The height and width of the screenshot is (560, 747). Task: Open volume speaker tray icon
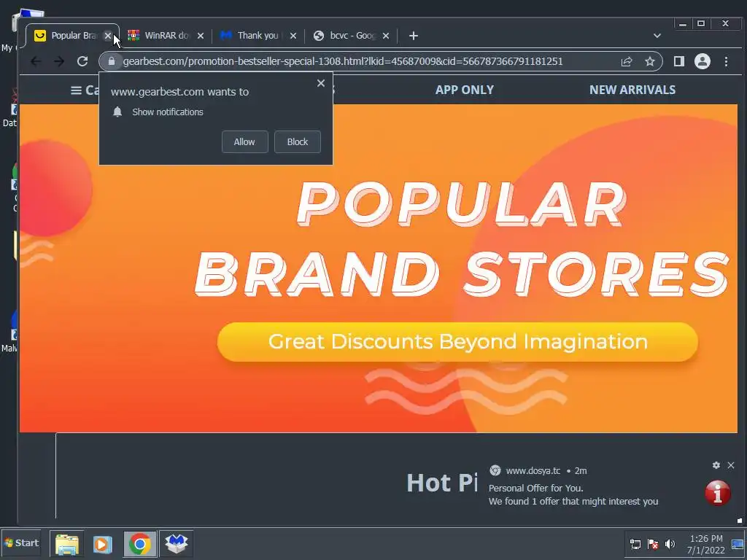[670, 544]
